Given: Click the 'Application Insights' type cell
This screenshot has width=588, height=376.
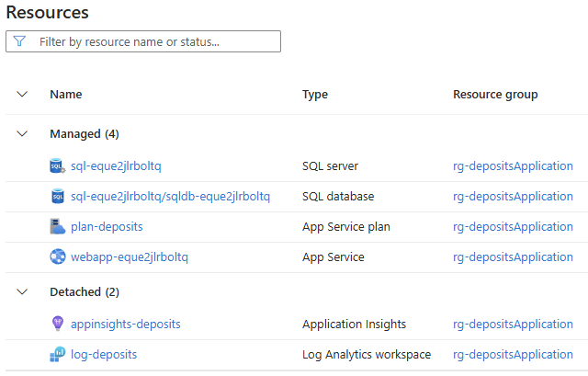Looking at the screenshot, I should point(354,325).
